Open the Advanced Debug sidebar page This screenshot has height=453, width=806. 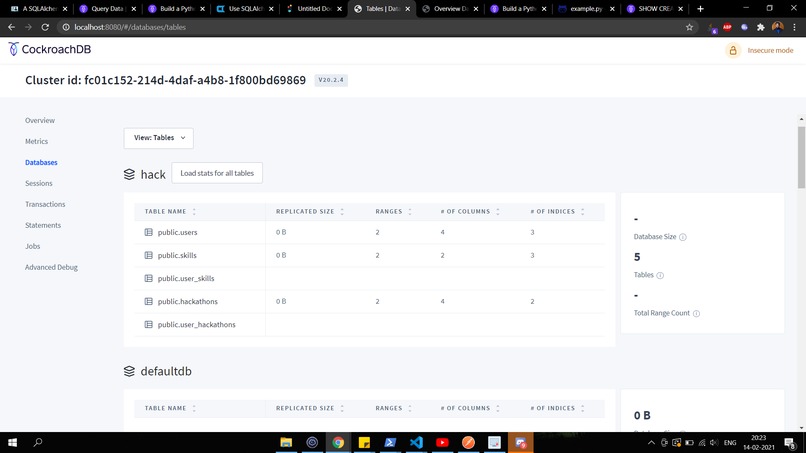[51, 267]
